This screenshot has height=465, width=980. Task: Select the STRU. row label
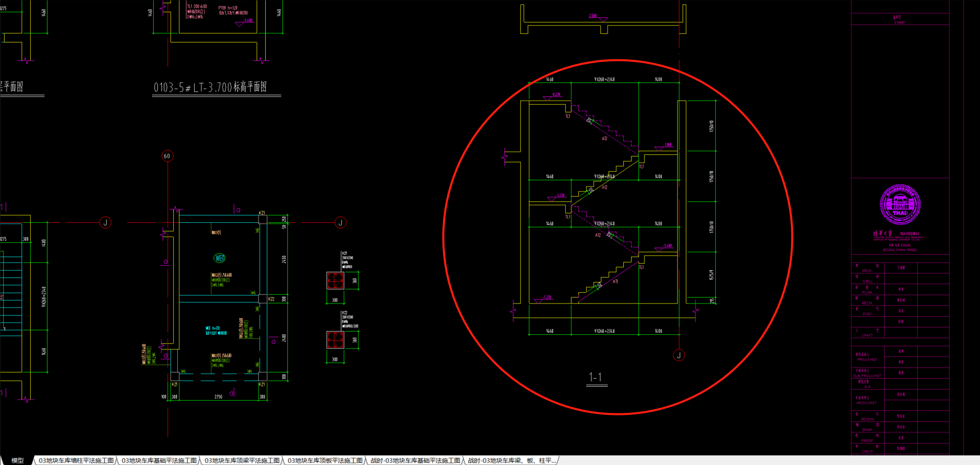tap(867, 281)
